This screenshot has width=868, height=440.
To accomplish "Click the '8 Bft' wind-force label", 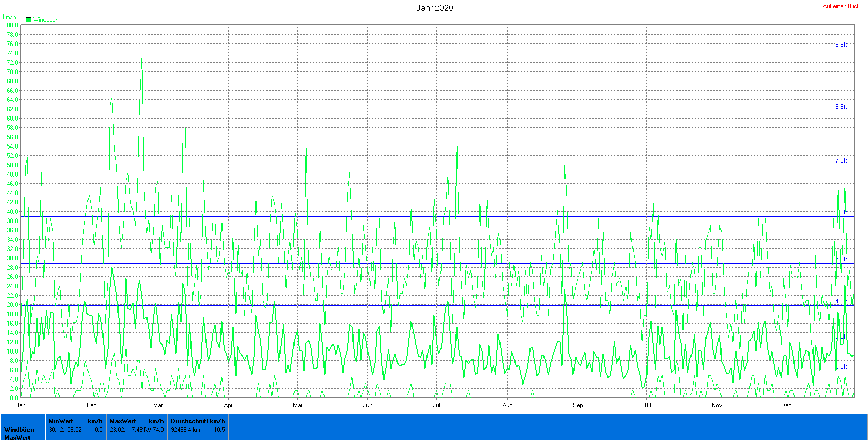I will pyautogui.click(x=841, y=107).
